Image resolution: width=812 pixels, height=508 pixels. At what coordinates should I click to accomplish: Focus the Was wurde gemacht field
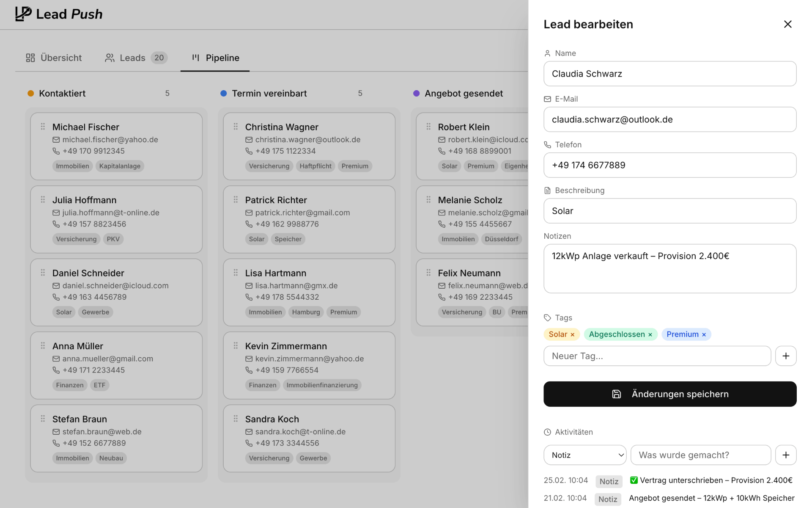[x=701, y=455]
